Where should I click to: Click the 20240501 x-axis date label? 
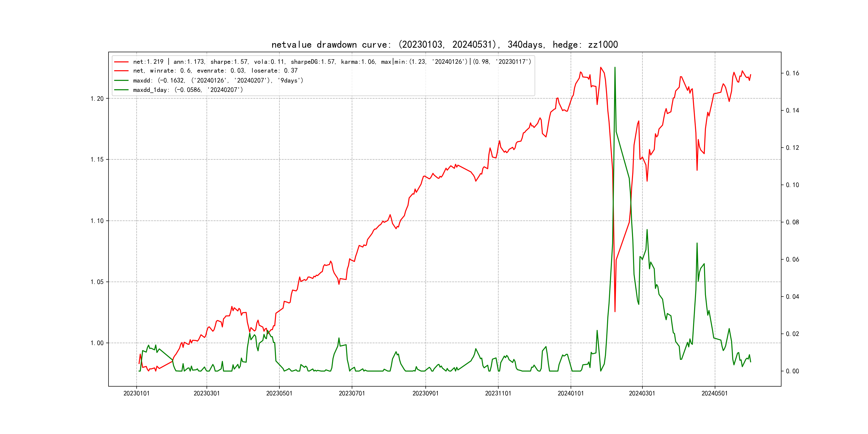(x=715, y=393)
